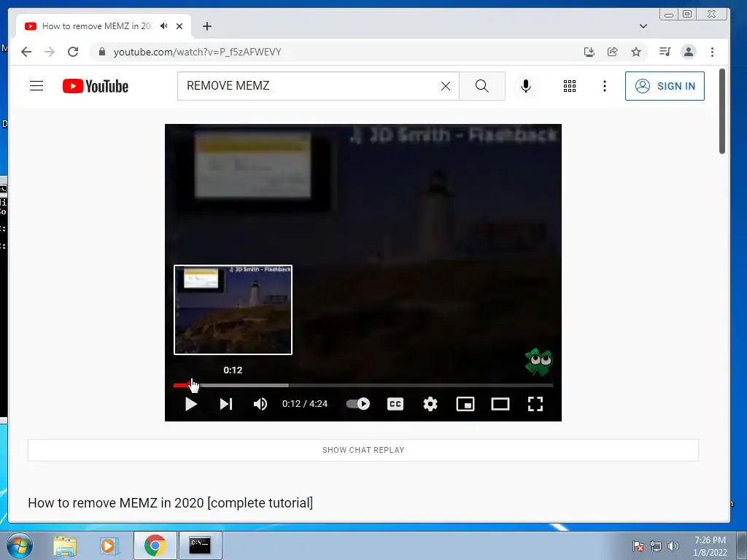
Task: Open Windows Explorer from taskbar
Action: 65,545
